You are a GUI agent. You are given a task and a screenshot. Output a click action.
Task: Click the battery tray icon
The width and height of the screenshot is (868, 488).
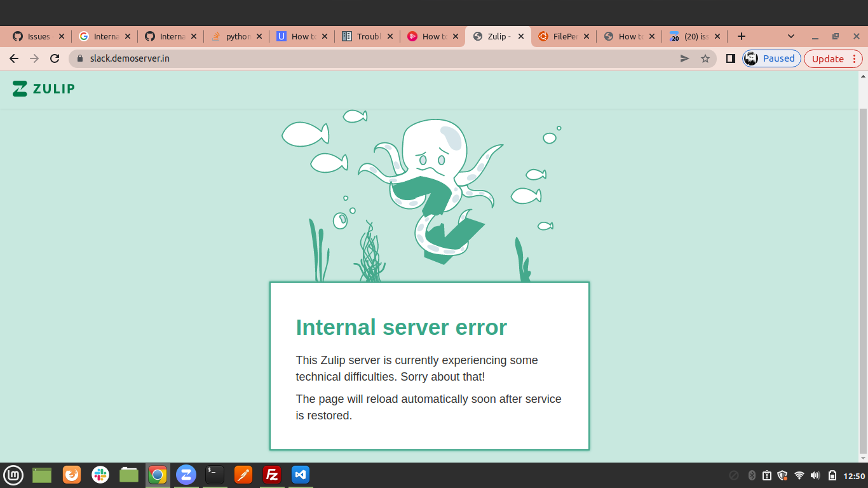coord(832,475)
